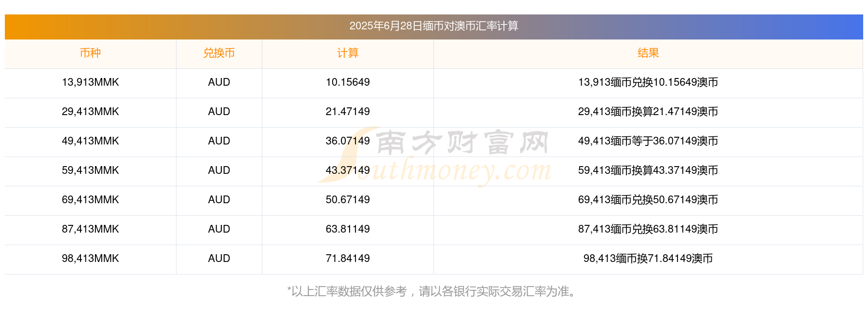Select the 69,413MMK cell
The image size is (868, 313).
pyautogui.click(x=90, y=200)
